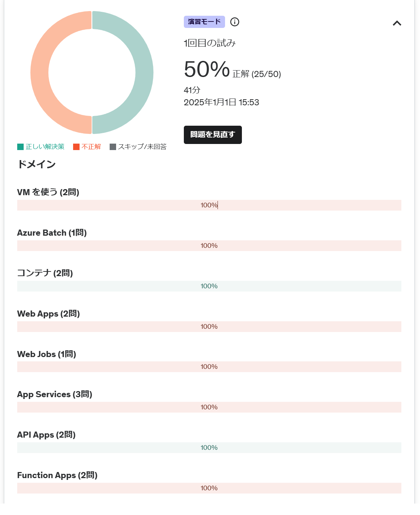Viewport: 420px width, 515px height.
Task: Click the info icon beside 演習モード
Action: [x=235, y=22]
